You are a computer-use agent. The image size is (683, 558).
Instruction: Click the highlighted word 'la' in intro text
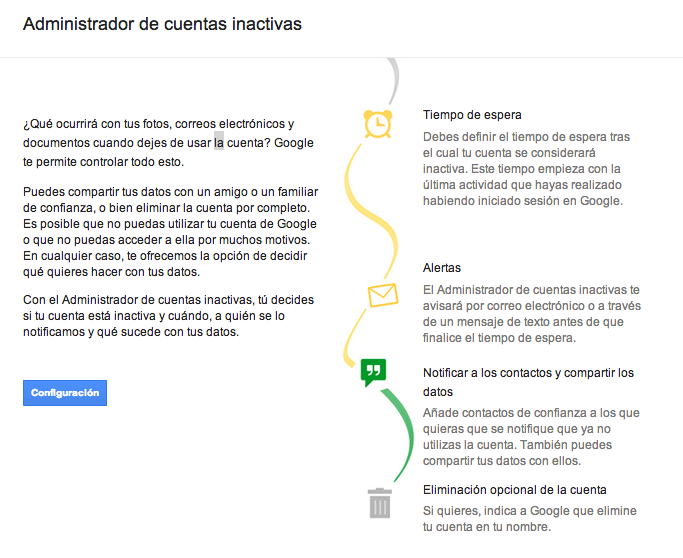click(219, 142)
